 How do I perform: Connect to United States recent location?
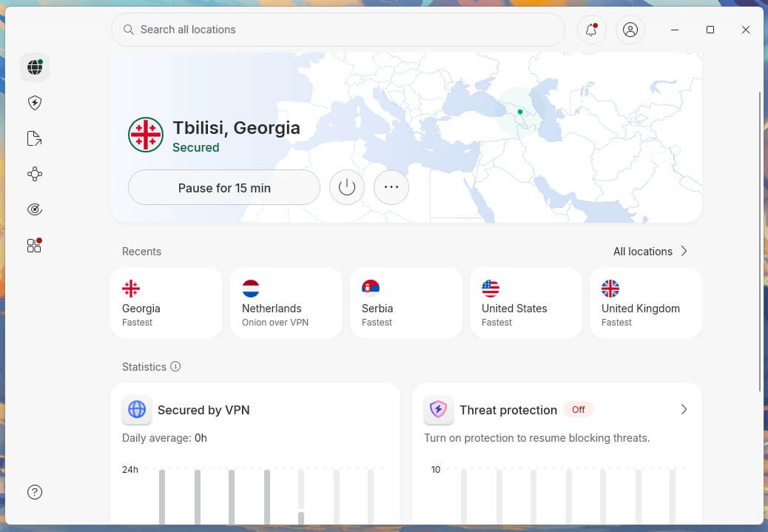click(526, 303)
